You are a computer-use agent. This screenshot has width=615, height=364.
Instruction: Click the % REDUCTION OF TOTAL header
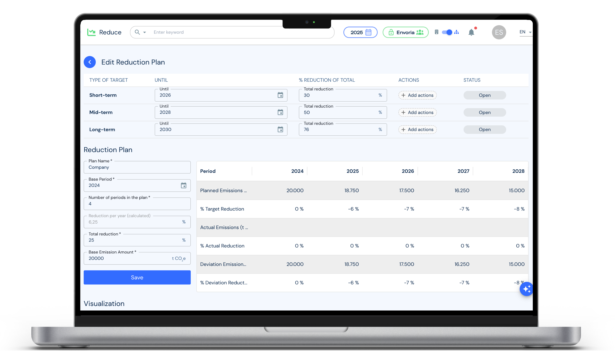(x=326, y=80)
